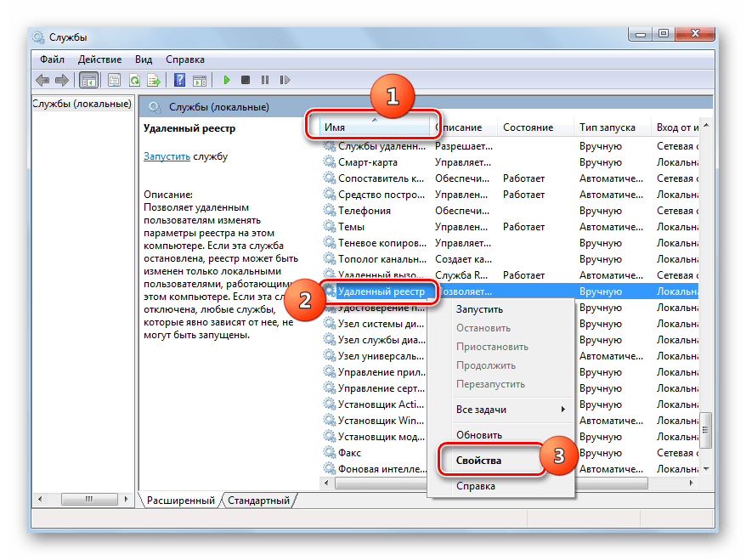Open Help via the blue question-mark icon

tap(179, 80)
